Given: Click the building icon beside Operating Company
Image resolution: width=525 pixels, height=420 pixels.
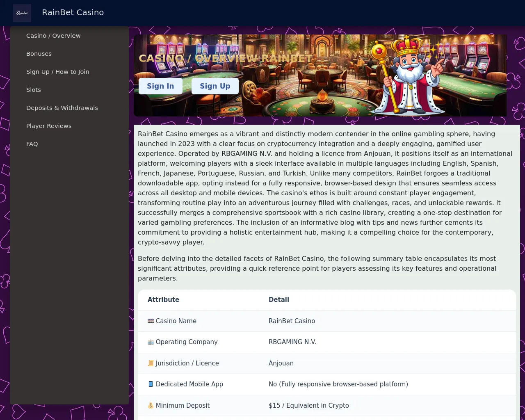Looking at the screenshot, I should pyautogui.click(x=151, y=342).
